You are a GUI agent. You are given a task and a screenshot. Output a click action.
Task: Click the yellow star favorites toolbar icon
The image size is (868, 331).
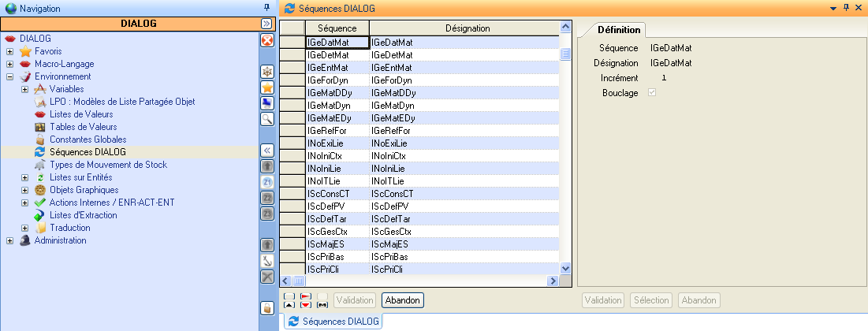pyautogui.click(x=267, y=87)
